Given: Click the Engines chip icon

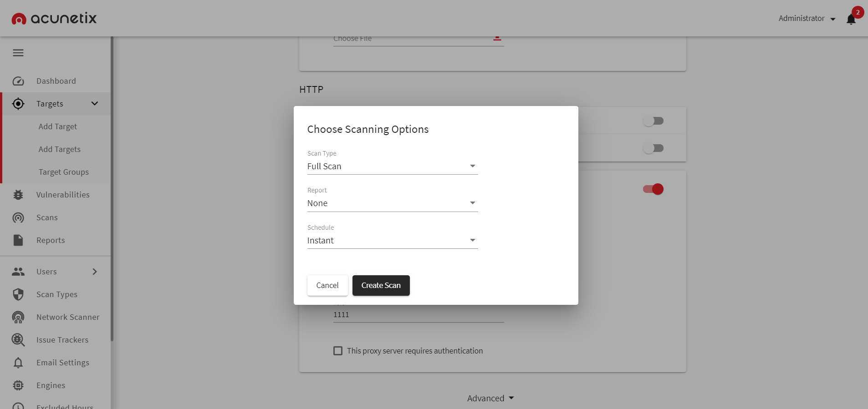Looking at the screenshot, I should (18, 385).
